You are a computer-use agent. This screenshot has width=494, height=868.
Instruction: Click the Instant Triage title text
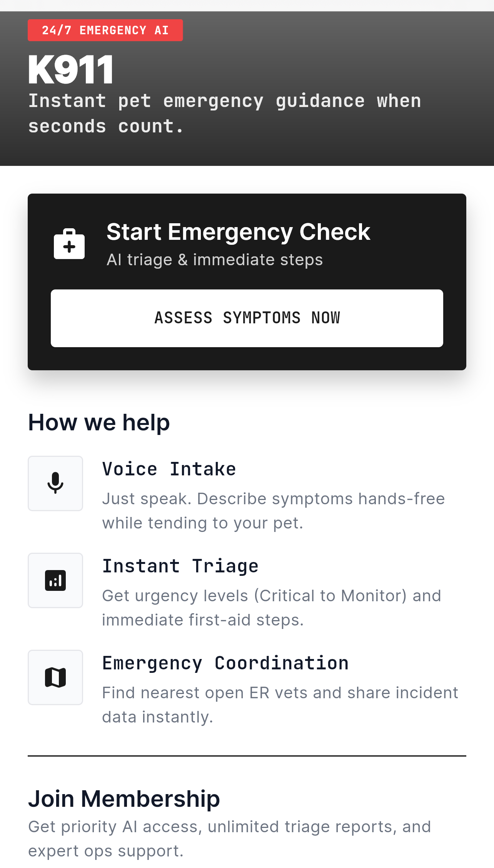[x=180, y=565]
